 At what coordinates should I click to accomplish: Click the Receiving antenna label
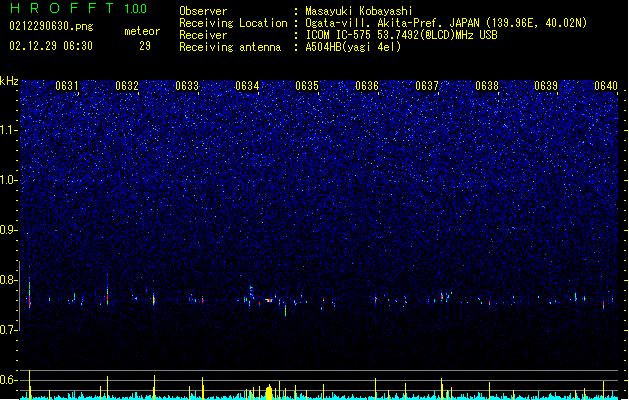tap(230, 47)
